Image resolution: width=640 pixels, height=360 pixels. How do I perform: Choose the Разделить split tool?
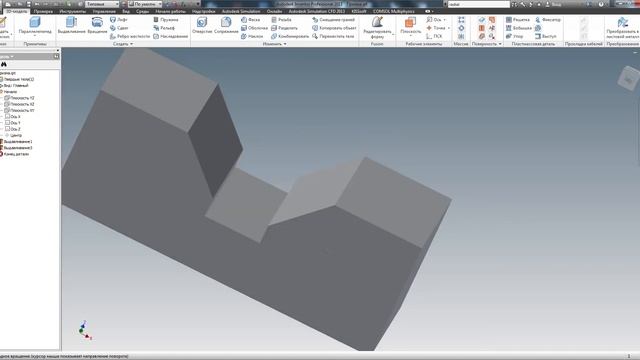pyautogui.click(x=284, y=28)
